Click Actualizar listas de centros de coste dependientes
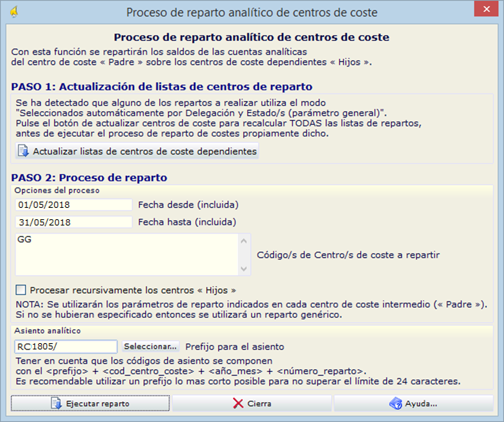This screenshot has height=422, width=504. point(137,151)
